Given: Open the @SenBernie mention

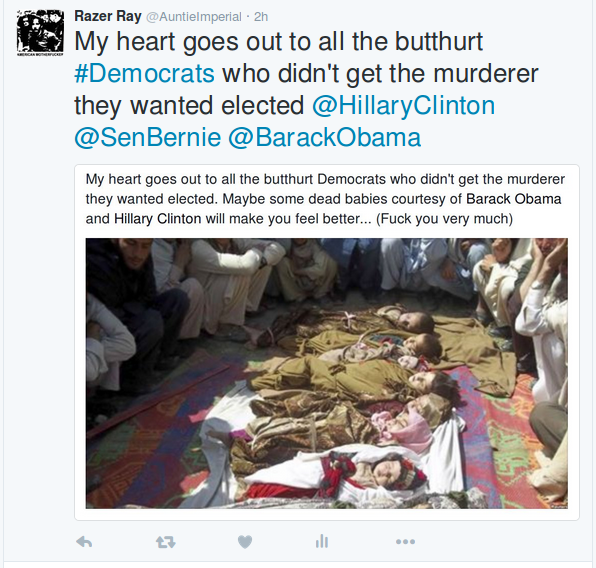Looking at the screenshot, I should coord(147,137).
